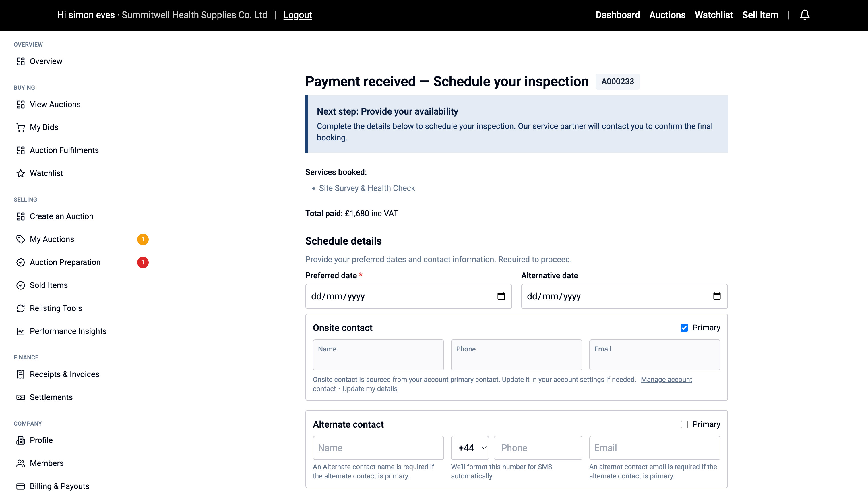
Task: Click the notification bell icon
Action: click(x=805, y=15)
